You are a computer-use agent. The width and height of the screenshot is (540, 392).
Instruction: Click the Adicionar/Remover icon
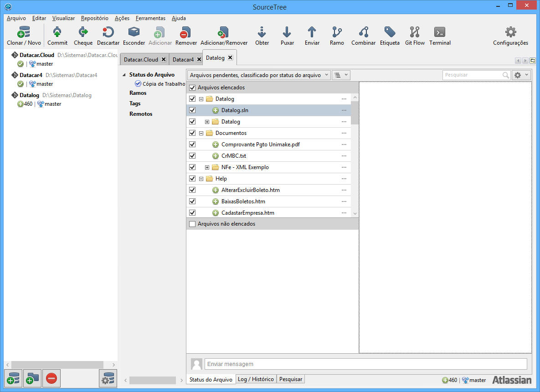[223, 32]
